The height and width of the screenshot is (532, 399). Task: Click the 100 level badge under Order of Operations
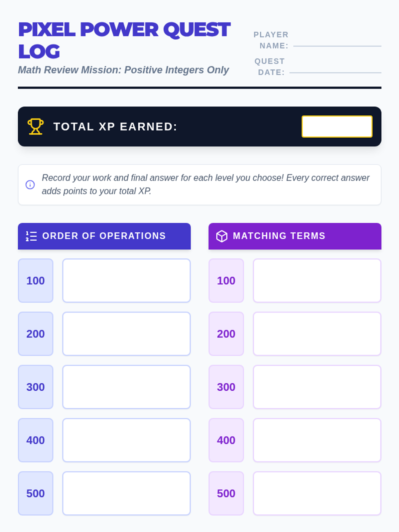coord(36,281)
